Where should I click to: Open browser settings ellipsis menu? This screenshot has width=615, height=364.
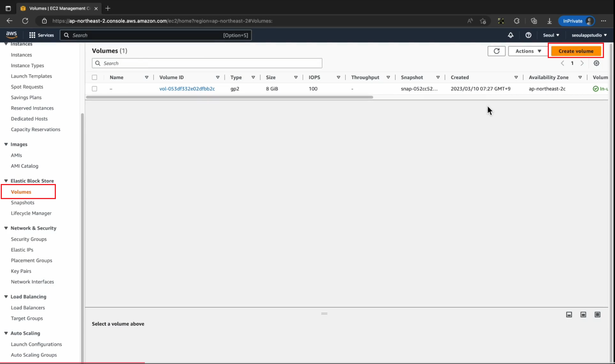point(604,21)
